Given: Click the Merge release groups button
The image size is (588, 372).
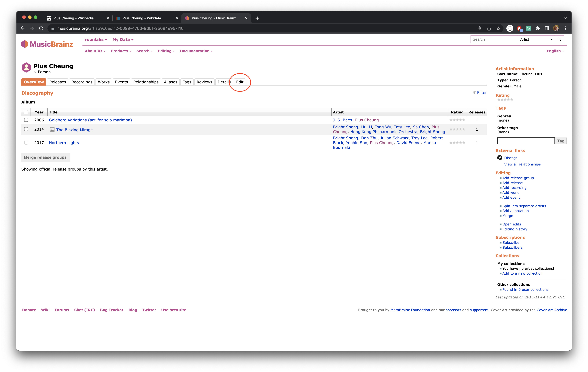Looking at the screenshot, I should 45,157.
